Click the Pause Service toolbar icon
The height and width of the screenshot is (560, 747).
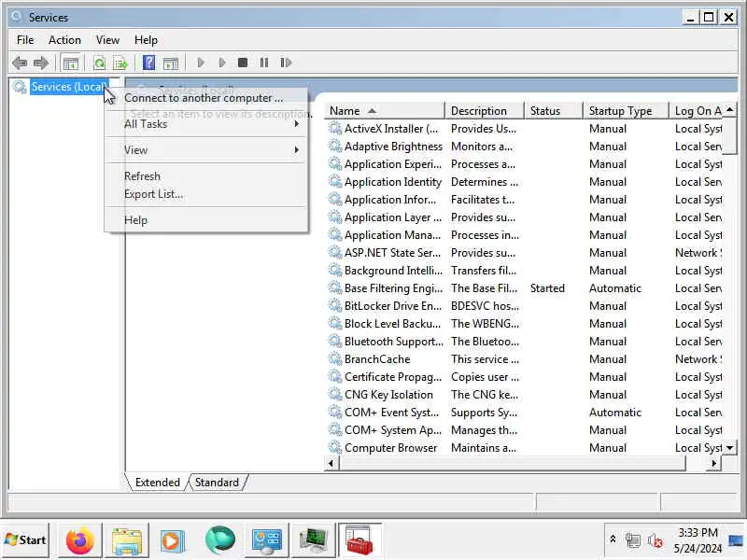(x=264, y=63)
